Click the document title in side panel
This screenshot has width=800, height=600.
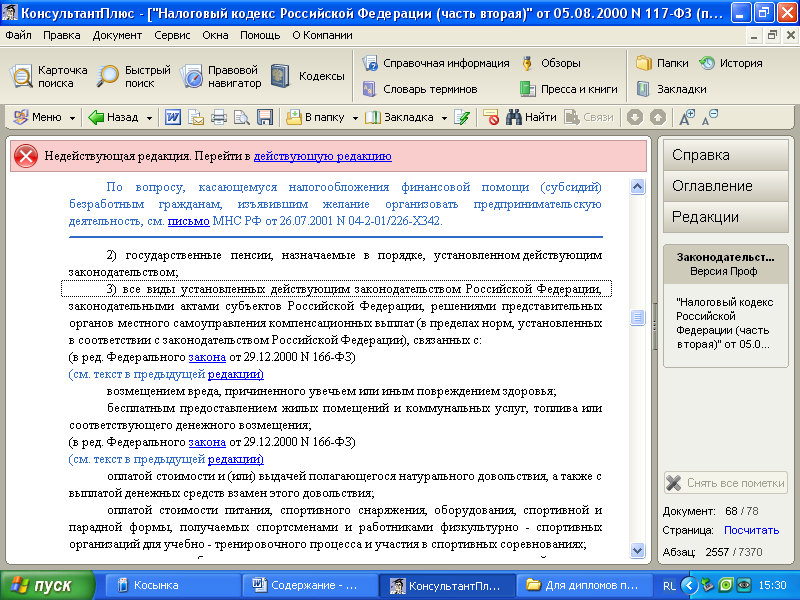726,323
